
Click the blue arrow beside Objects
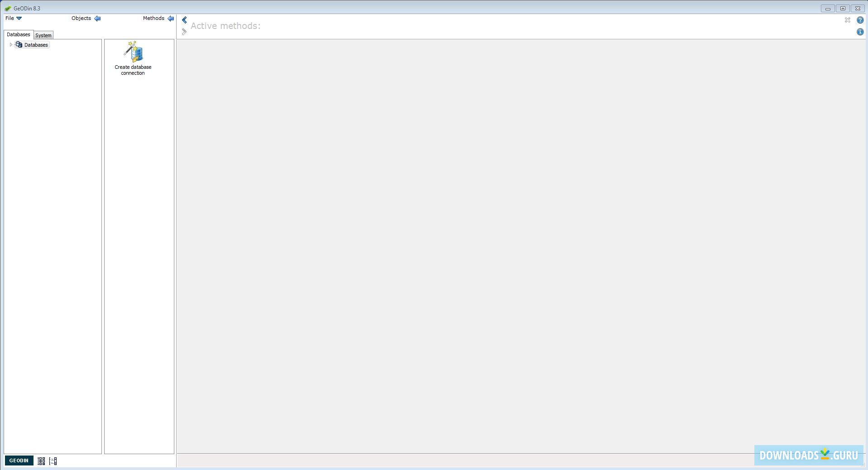[x=97, y=19]
